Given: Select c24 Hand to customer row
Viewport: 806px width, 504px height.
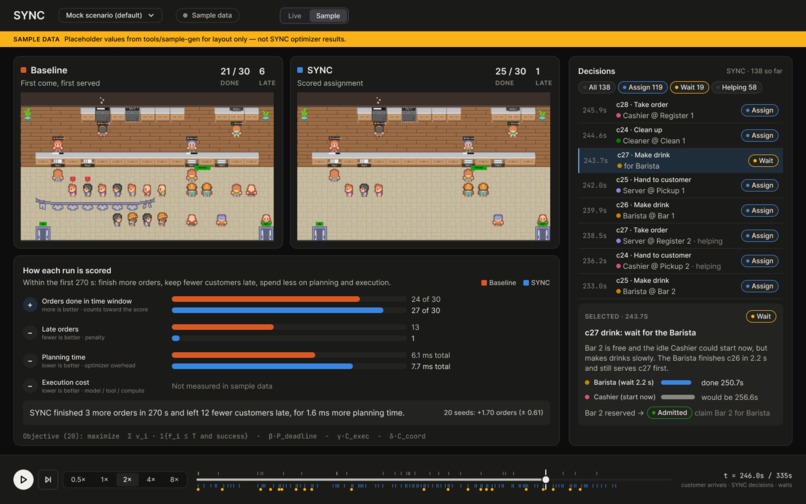Looking at the screenshot, I should point(680,261).
